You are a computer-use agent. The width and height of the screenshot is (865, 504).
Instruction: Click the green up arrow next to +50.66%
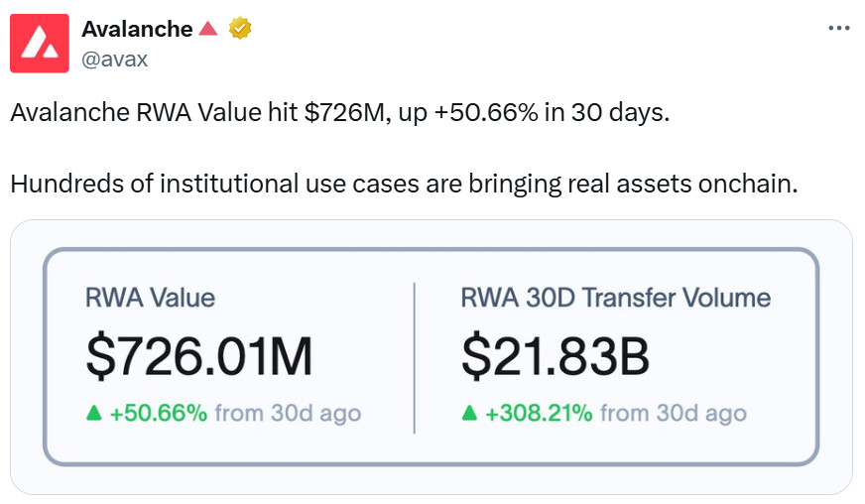(x=94, y=413)
